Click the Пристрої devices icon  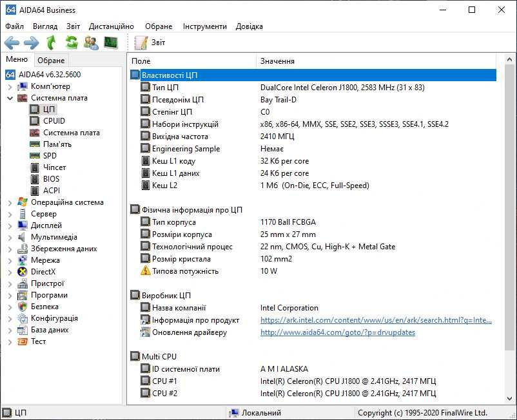[23, 283]
